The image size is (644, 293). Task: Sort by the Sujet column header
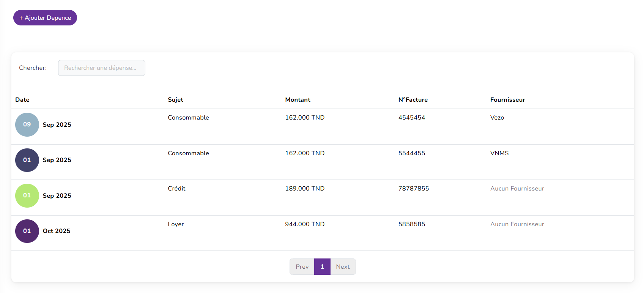175,100
